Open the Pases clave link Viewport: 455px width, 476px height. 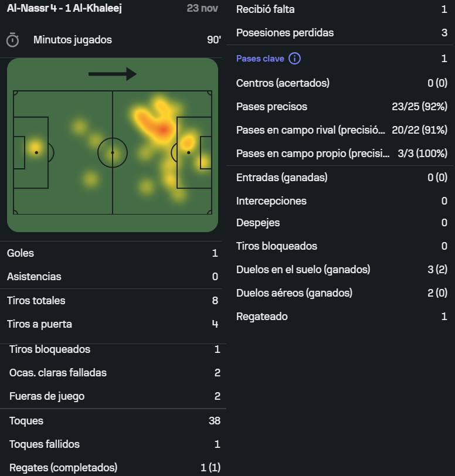coord(260,59)
